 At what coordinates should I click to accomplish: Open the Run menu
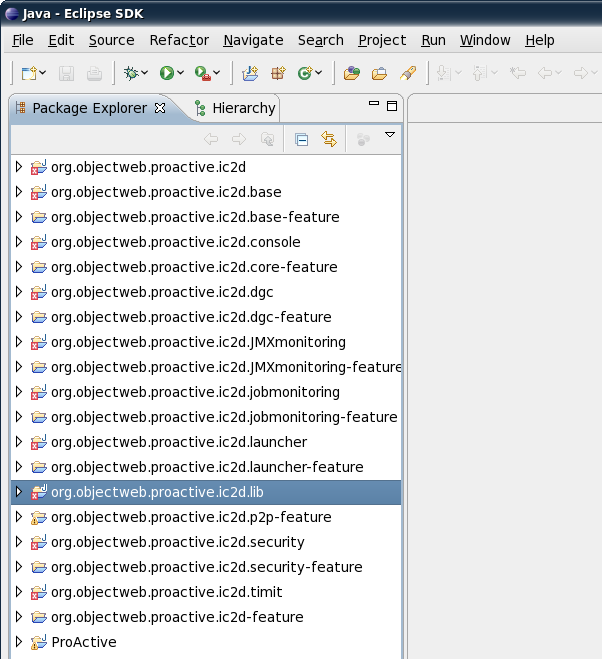click(x=433, y=40)
